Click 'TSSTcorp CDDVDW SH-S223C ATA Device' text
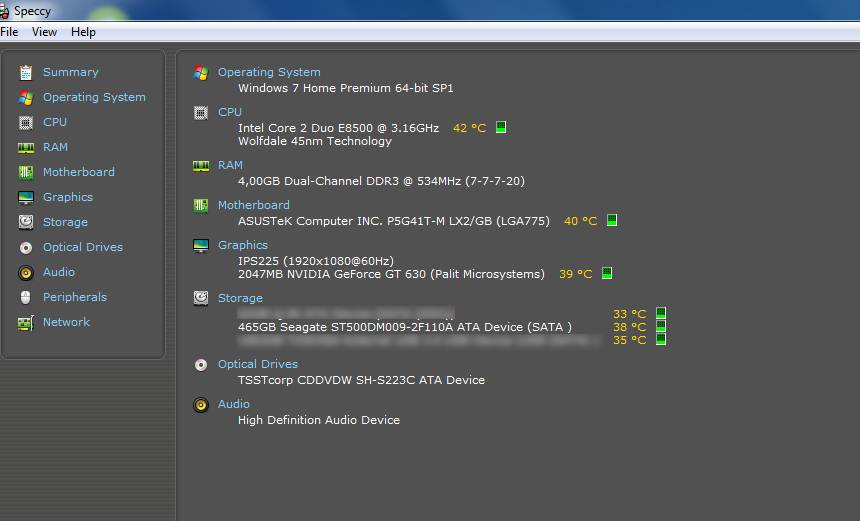 click(x=361, y=380)
